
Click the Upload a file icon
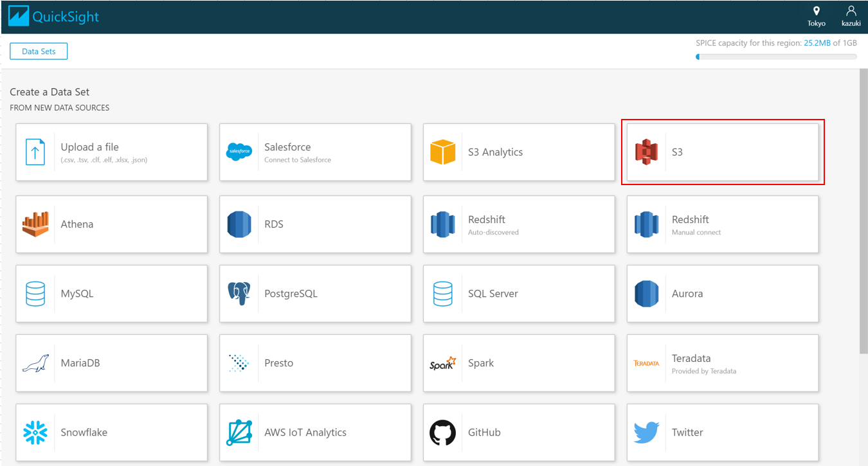[35, 152]
